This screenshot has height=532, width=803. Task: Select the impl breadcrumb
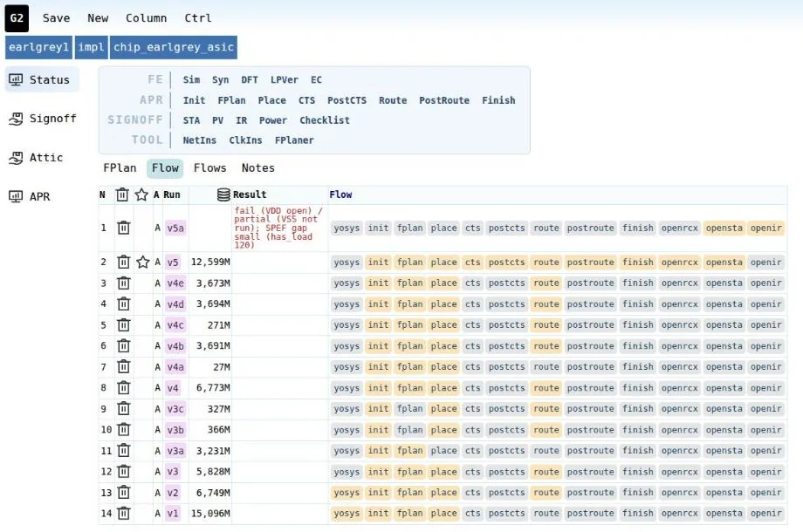(91, 47)
